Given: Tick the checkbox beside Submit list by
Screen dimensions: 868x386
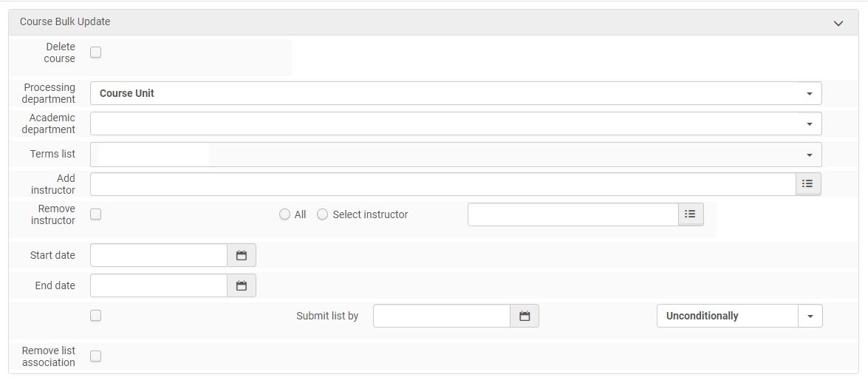Looking at the screenshot, I should 95,316.
